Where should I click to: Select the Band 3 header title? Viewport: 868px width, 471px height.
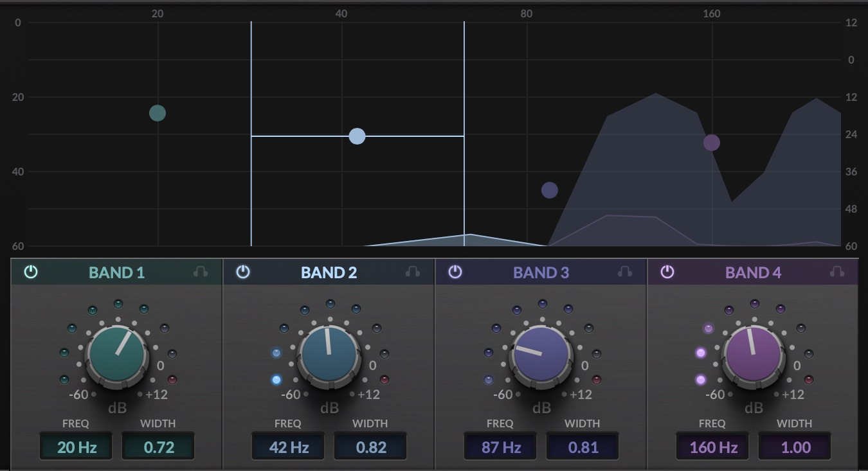(541, 272)
